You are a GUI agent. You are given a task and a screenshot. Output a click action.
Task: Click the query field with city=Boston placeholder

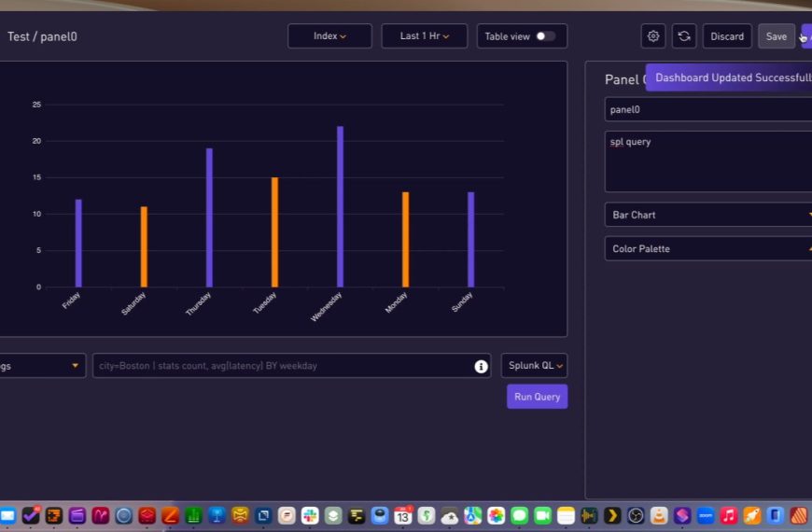(291, 366)
